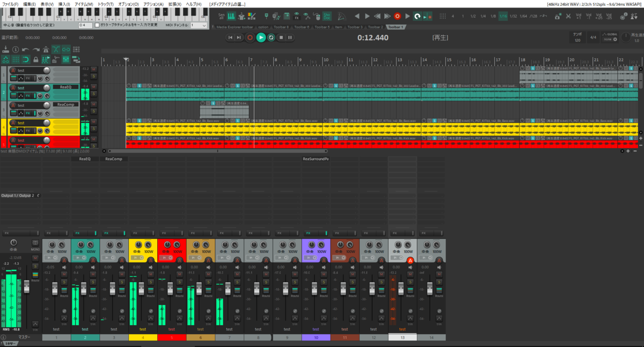Toggle item grouping chain-link icon
Viewport: 644px width, 347px height.
(66, 49)
